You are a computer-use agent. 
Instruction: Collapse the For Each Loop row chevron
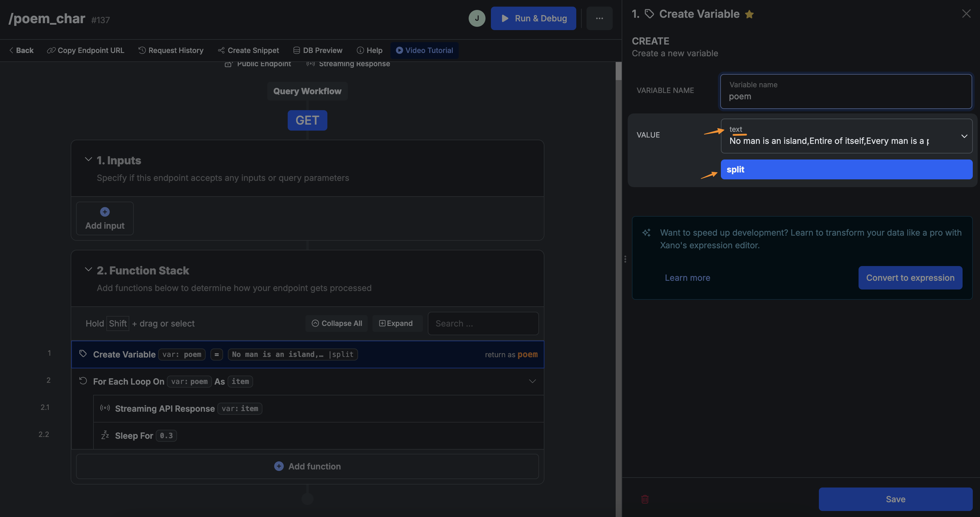tap(532, 381)
